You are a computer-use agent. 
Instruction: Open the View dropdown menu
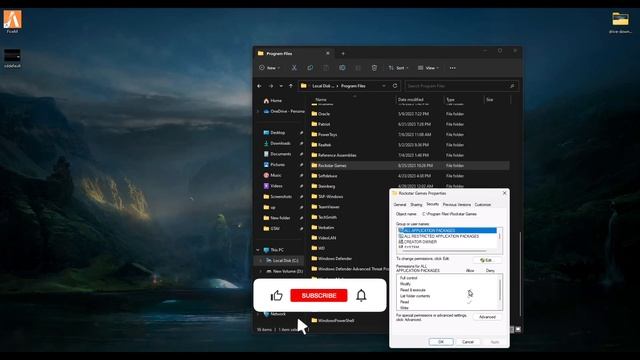428,68
